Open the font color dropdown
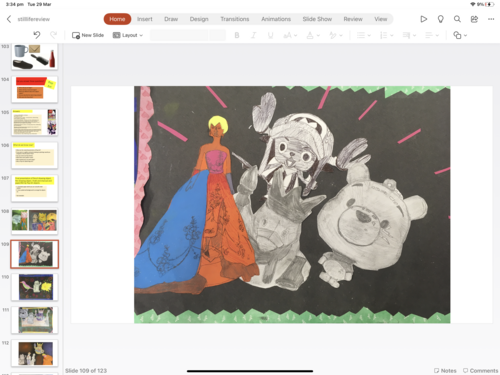The height and width of the screenshot is (375, 500). coord(313,35)
